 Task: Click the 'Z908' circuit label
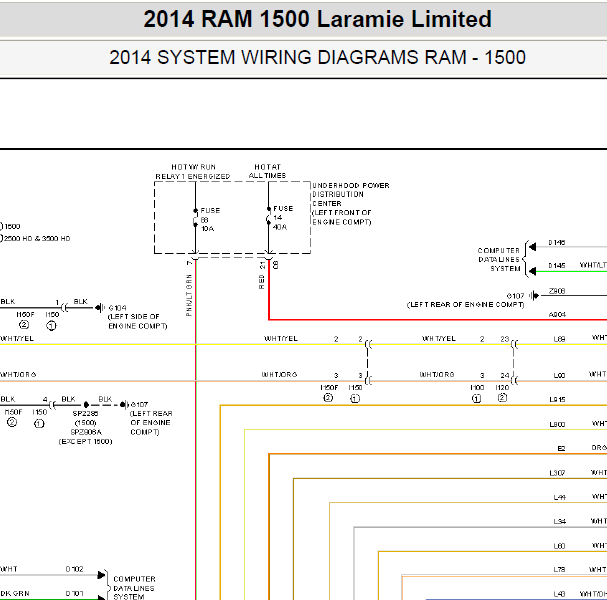[557, 291]
